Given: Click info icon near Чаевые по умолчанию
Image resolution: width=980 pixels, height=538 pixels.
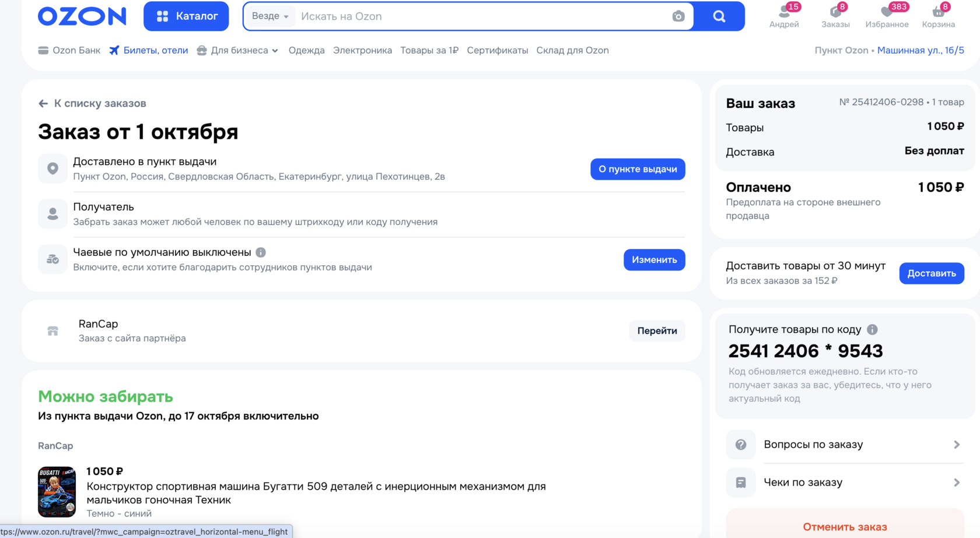Looking at the screenshot, I should pyautogui.click(x=261, y=252).
